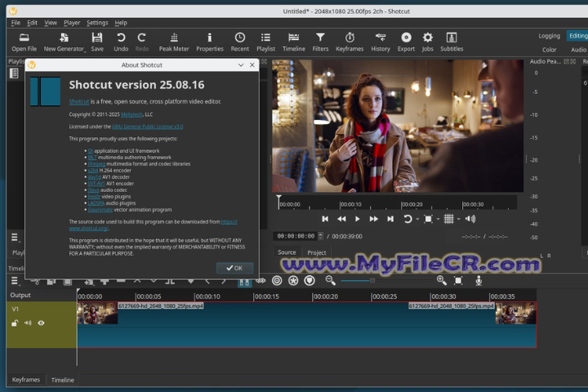Open the New Generator toolbar button
The height and width of the screenshot is (392, 588).
(65, 42)
